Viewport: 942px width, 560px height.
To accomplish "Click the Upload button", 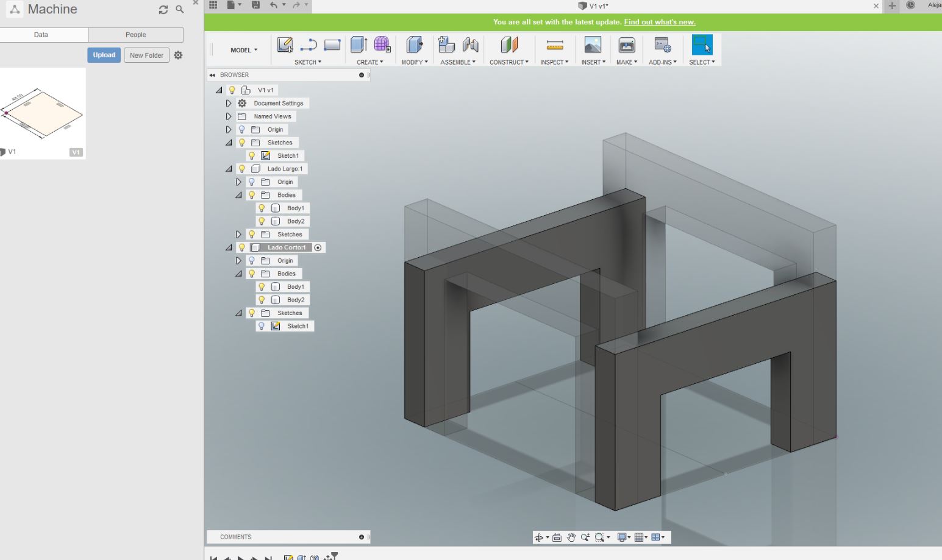I will pyautogui.click(x=104, y=55).
